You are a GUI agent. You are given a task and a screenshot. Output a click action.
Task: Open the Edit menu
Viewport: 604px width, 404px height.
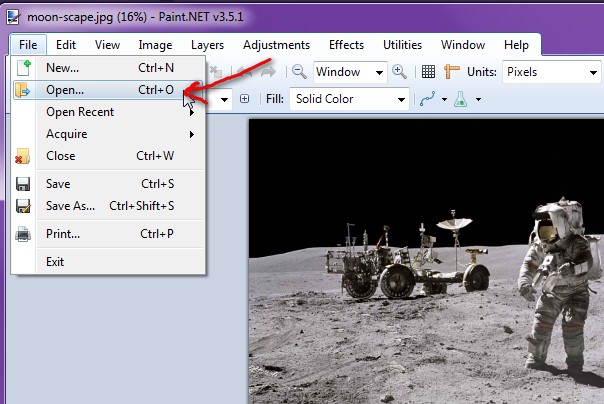pos(66,45)
